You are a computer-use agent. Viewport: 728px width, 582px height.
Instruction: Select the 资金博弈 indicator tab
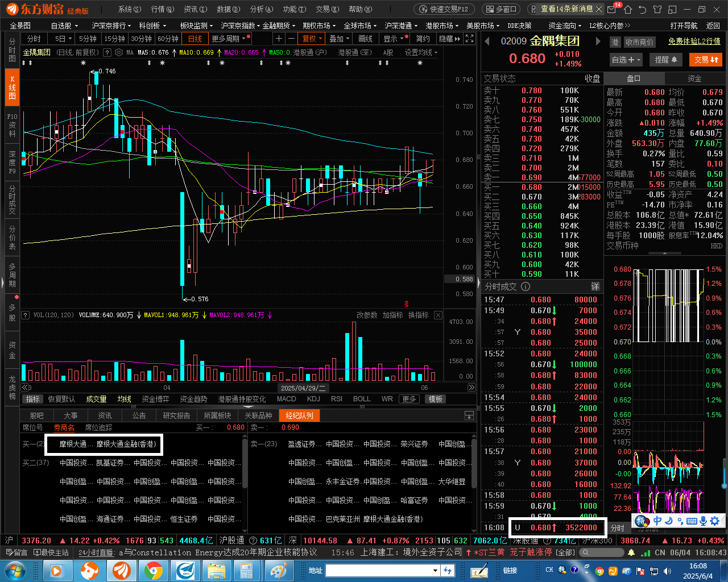point(155,399)
